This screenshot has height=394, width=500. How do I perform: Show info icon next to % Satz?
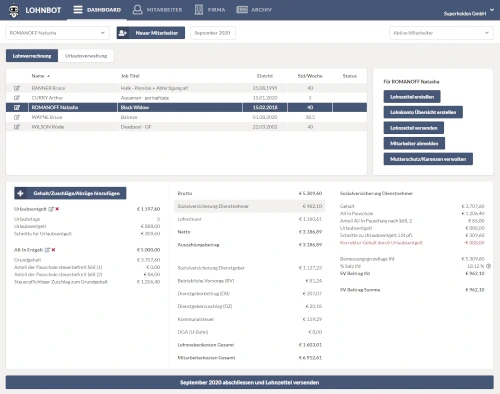click(488, 266)
